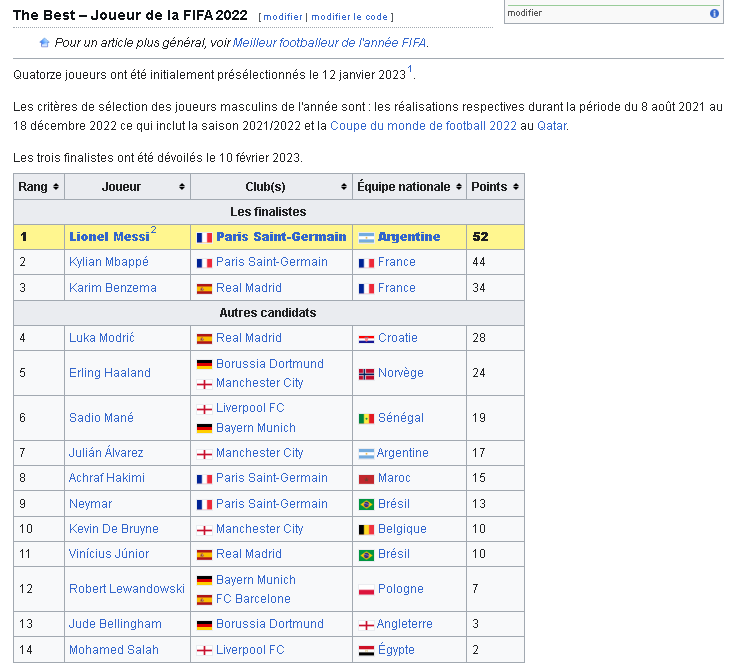Open Mohamed Salah's page
The width and height of the screenshot is (737, 669).
[x=114, y=650]
